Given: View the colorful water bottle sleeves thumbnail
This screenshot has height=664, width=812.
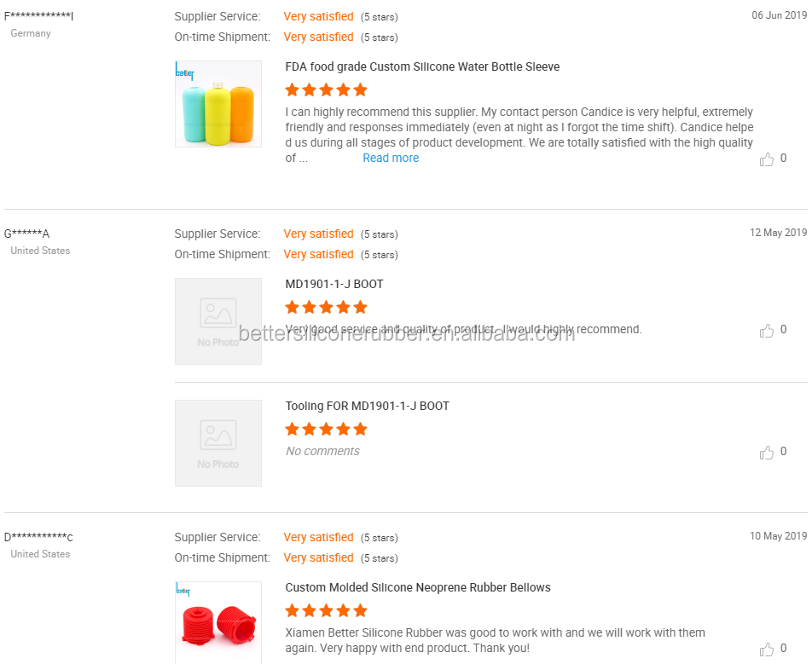Looking at the screenshot, I should [x=218, y=104].
